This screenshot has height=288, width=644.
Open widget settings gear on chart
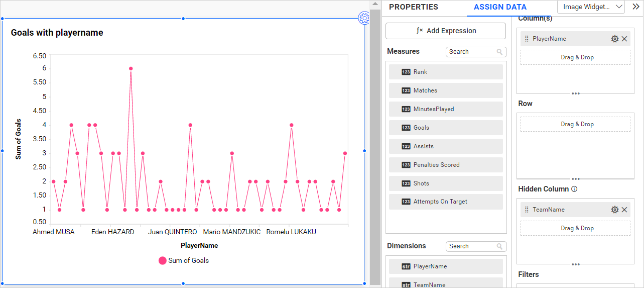coord(364,19)
